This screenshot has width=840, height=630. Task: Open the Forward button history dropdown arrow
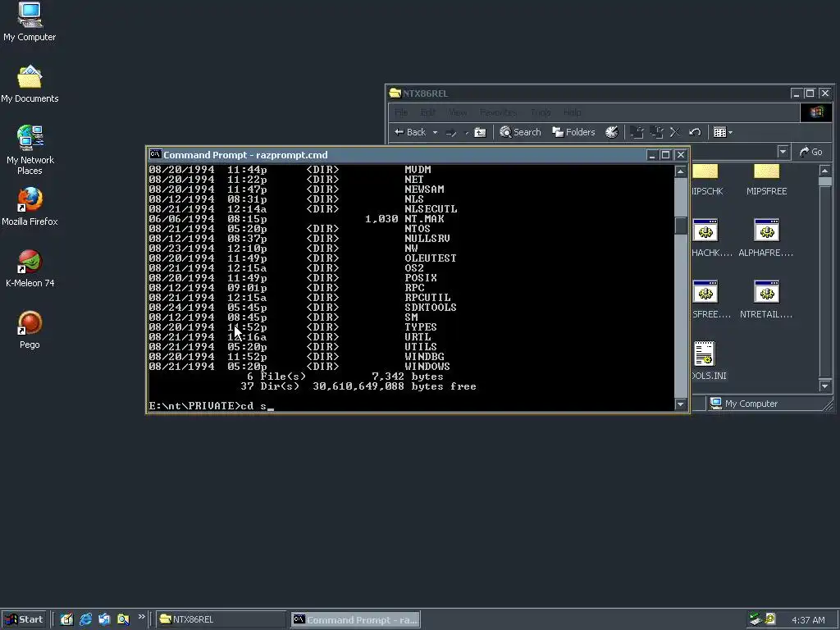click(466, 132)
